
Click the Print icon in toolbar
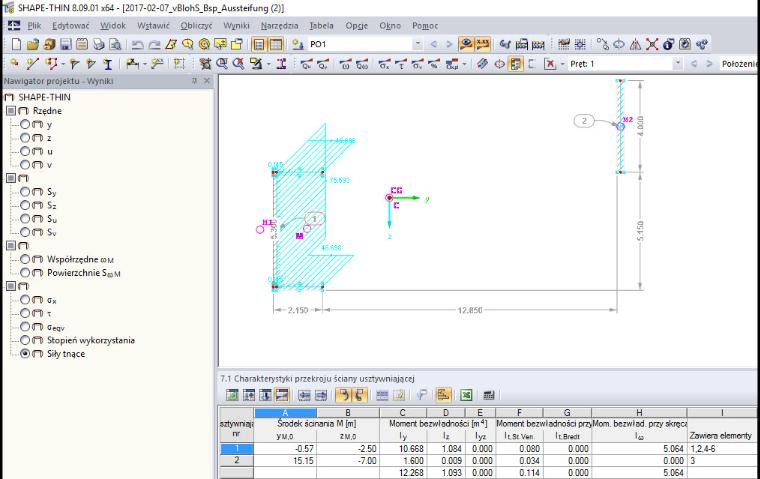point(98,44)
